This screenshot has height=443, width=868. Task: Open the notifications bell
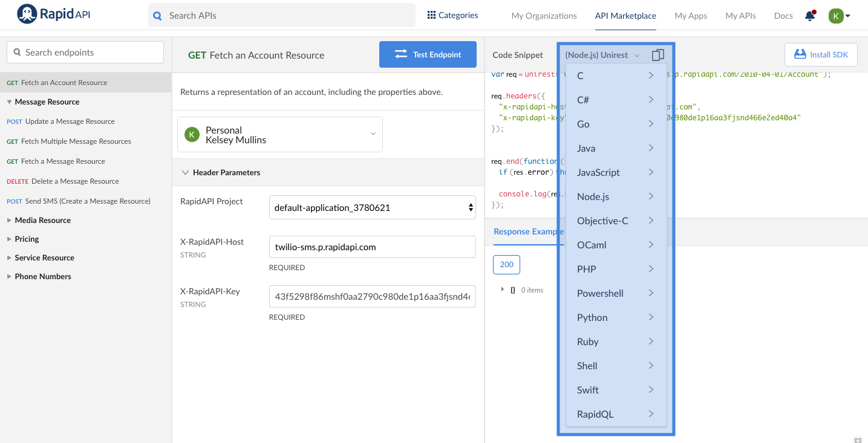tap(810, 16)
